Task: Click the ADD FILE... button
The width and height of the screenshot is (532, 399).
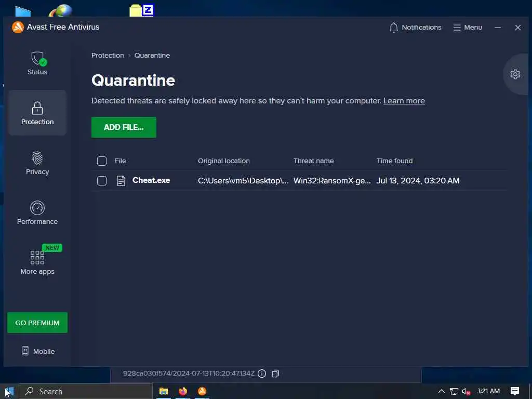Action: pos(124,127)
